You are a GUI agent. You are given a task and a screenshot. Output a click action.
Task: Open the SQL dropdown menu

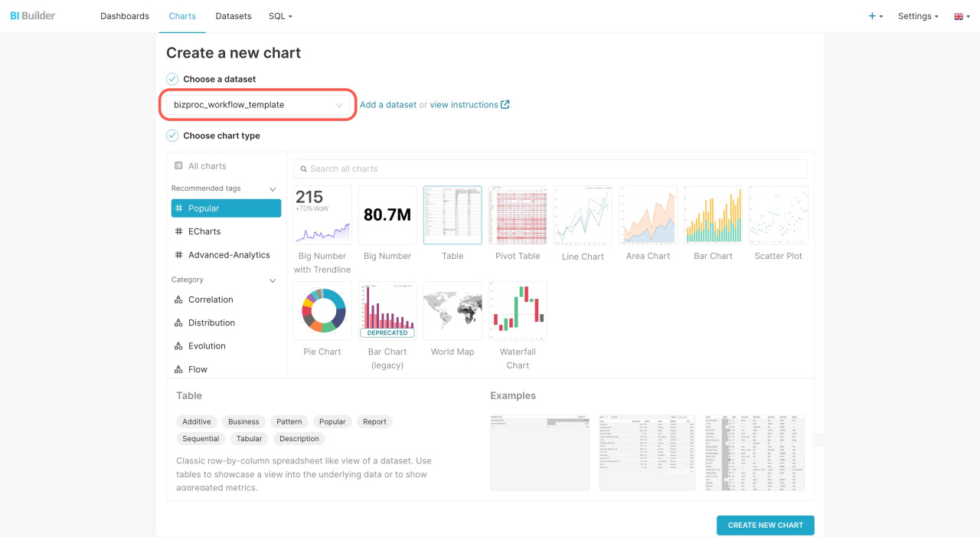pos(280,16)
